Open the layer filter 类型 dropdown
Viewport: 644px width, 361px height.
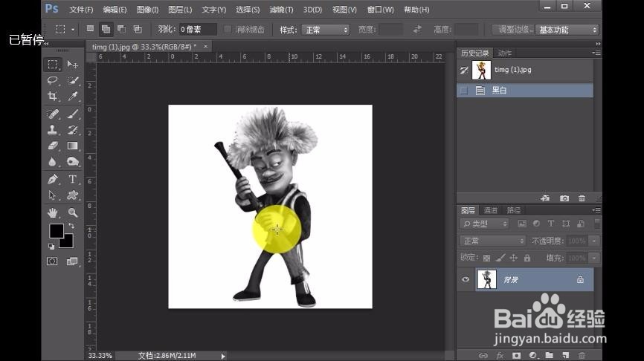[484, 224]
